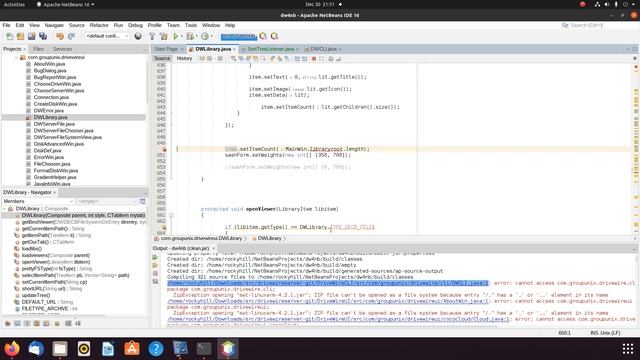Select openViewer method in Navigator
Screen dimensions: 640x360
point(56,262)
